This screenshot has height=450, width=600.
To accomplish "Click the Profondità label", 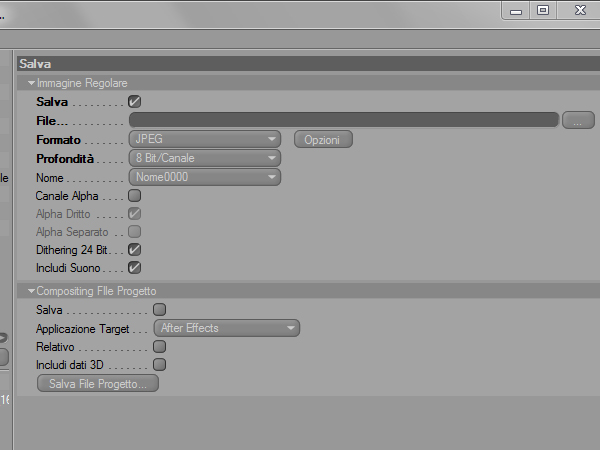I will pyautogui.click(x=65, y=159).
